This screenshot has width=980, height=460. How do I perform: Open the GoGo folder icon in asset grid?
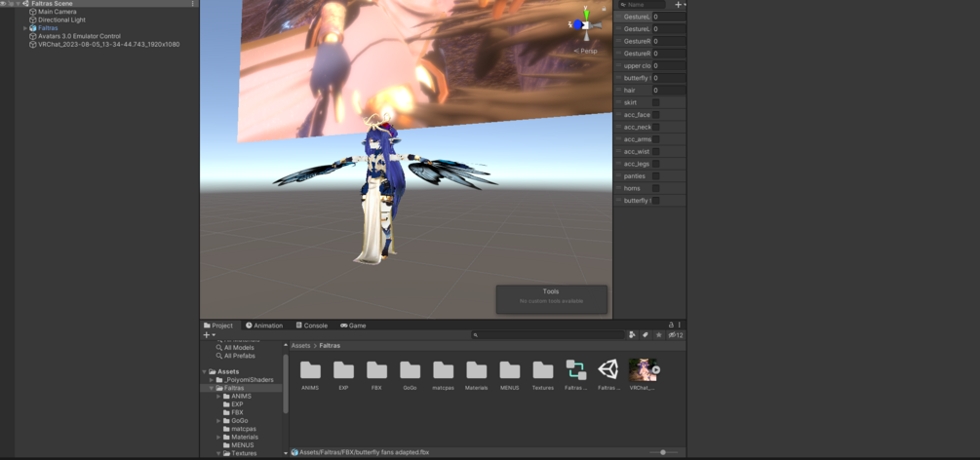click(x=410, y=370)
